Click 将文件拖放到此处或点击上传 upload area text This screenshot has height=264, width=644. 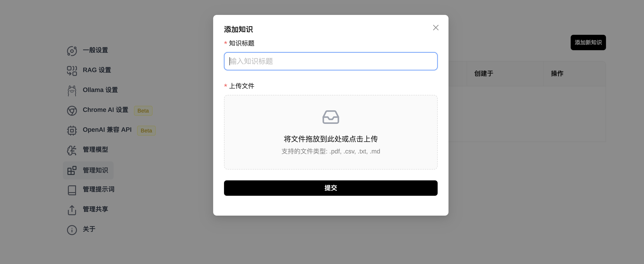click(331, 139)
